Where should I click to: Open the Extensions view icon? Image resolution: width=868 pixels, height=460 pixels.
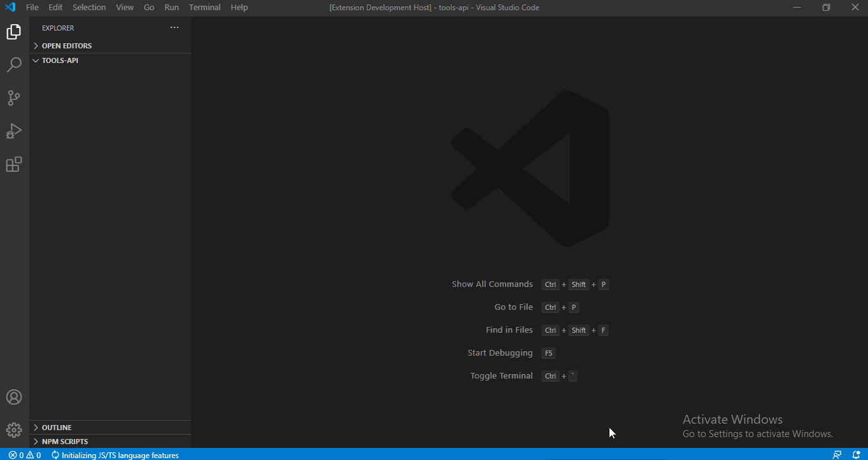pos(14,164)
